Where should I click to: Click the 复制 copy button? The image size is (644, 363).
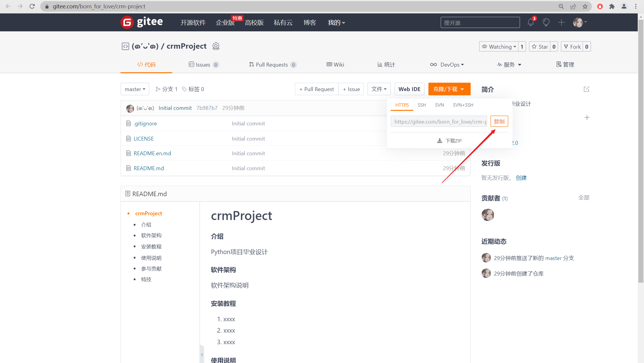tap(499, 121)
